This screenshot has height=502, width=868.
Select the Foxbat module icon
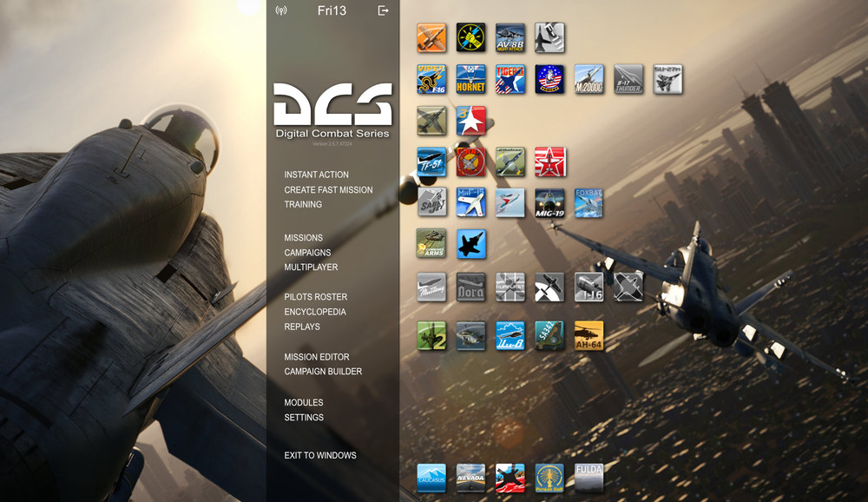[589, 204]
